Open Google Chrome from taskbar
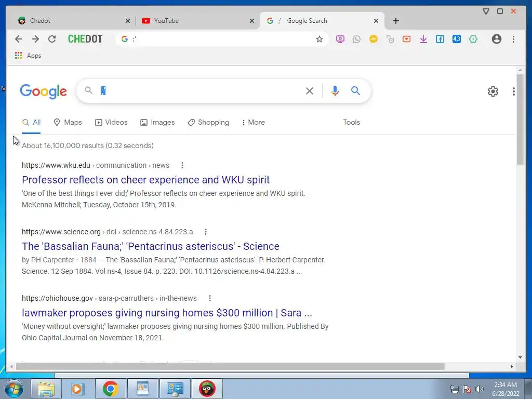 click(x=110, y=389)
